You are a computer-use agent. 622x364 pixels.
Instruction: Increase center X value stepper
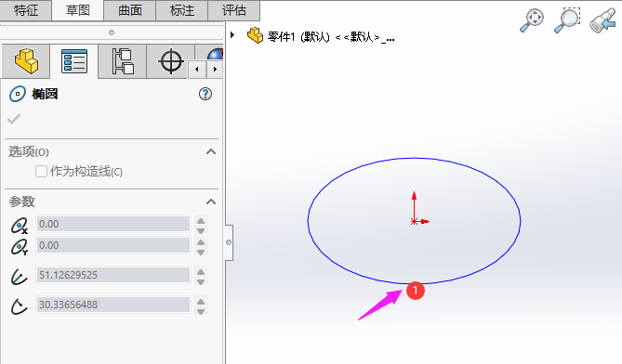(201, 221)
